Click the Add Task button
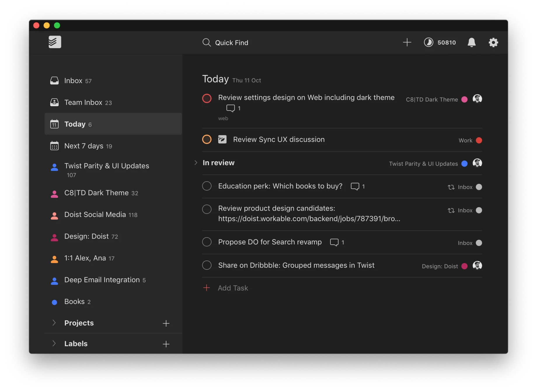This screenshot has height=392, width=537. click(233, 288)
